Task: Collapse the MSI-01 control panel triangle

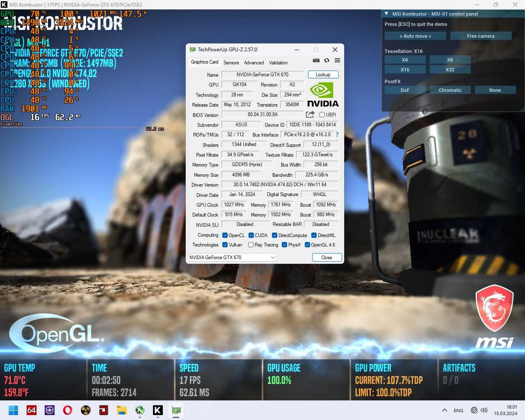Action: pyautogui.click(x=386, y=14)
